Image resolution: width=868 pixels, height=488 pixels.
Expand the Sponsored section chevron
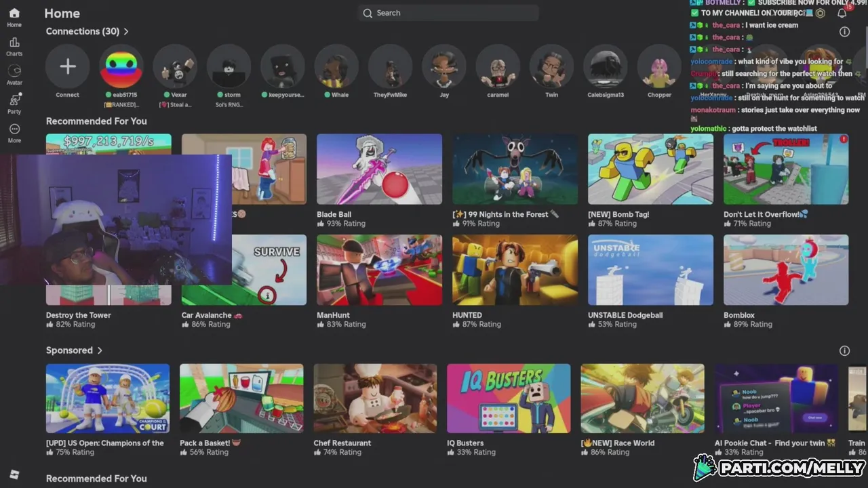[x=100, y=350]
